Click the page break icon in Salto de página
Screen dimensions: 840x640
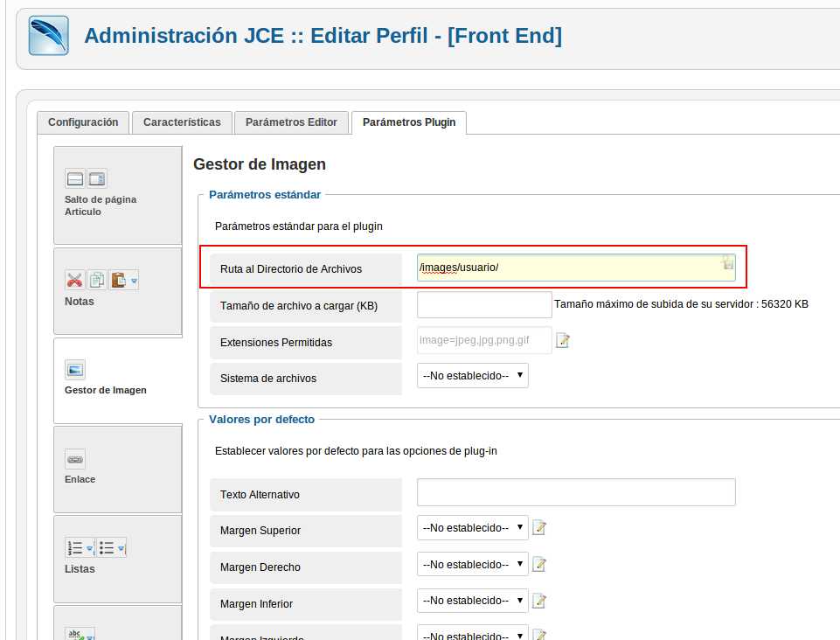75,178
